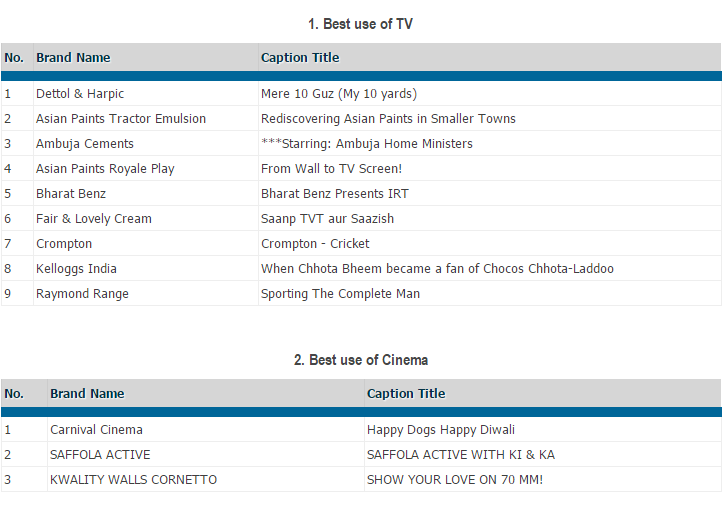
Task: Click the Caption Title header in TV table
Action: click(x=300, y=58)
